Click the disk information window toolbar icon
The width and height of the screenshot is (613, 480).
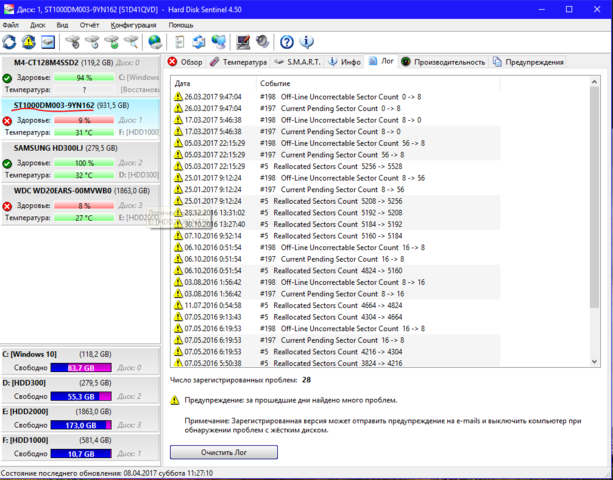(48, 42)
